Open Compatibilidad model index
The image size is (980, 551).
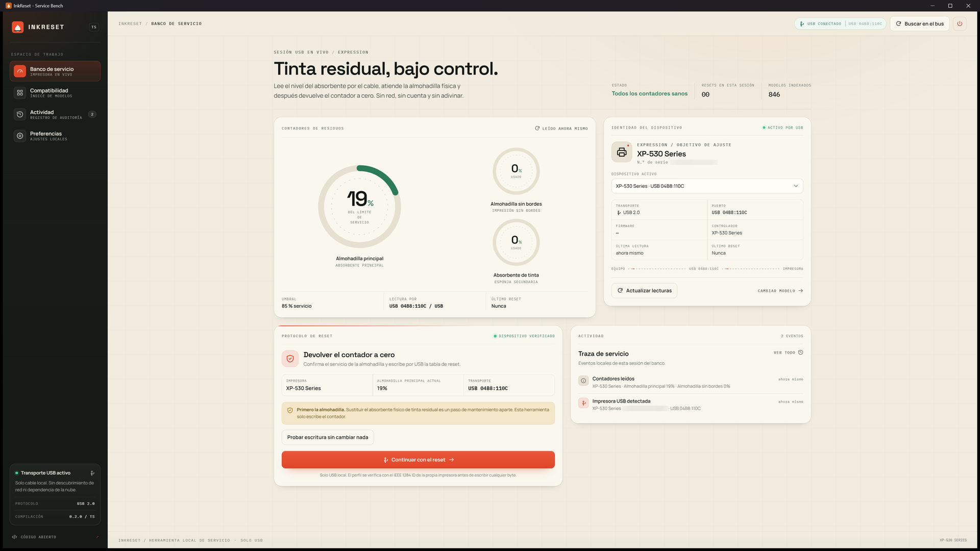55,93
